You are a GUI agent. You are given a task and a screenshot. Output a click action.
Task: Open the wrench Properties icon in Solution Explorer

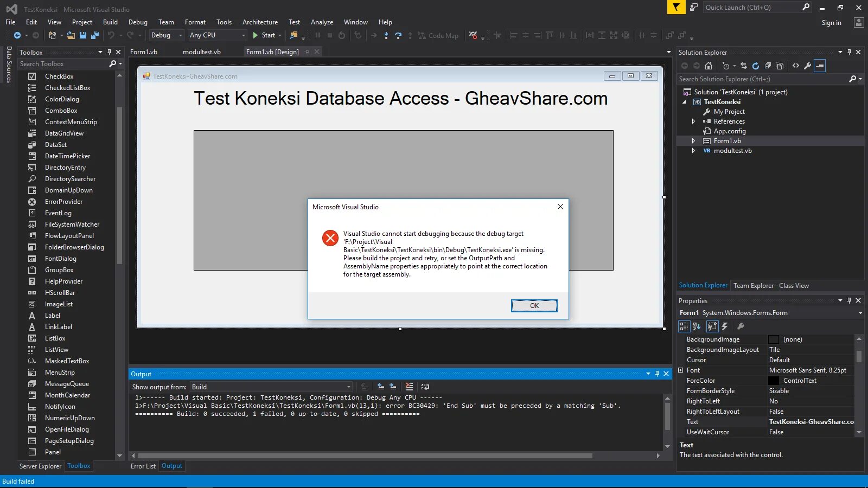tap(808, 66)
